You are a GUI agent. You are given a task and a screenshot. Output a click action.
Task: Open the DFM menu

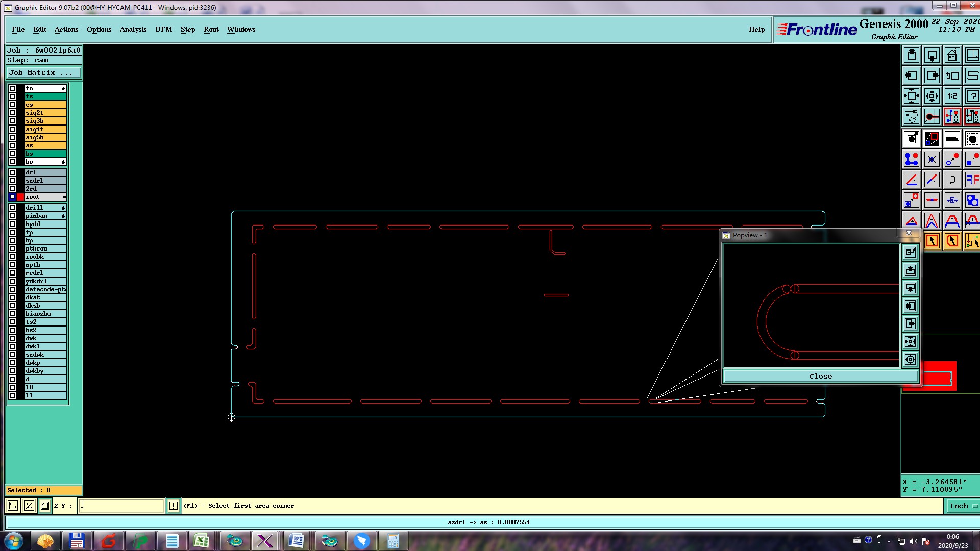[163, 29]
